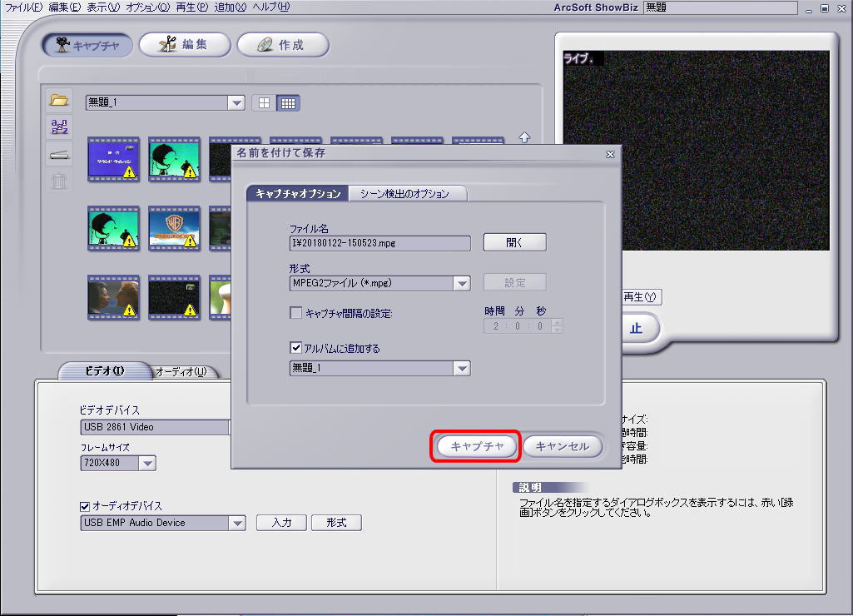Viewport: 853px width, 616px height.
Task: Open the オプション menu
Action: [147, 7]
